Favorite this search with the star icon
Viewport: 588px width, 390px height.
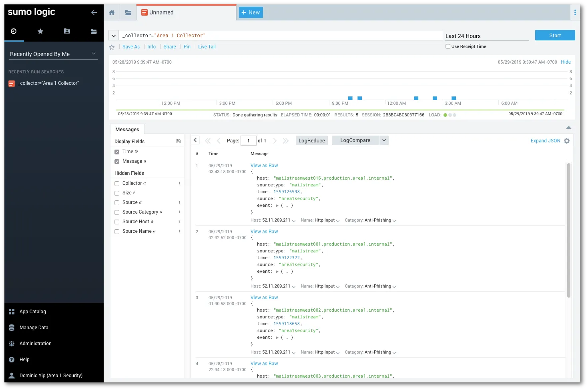112,47
